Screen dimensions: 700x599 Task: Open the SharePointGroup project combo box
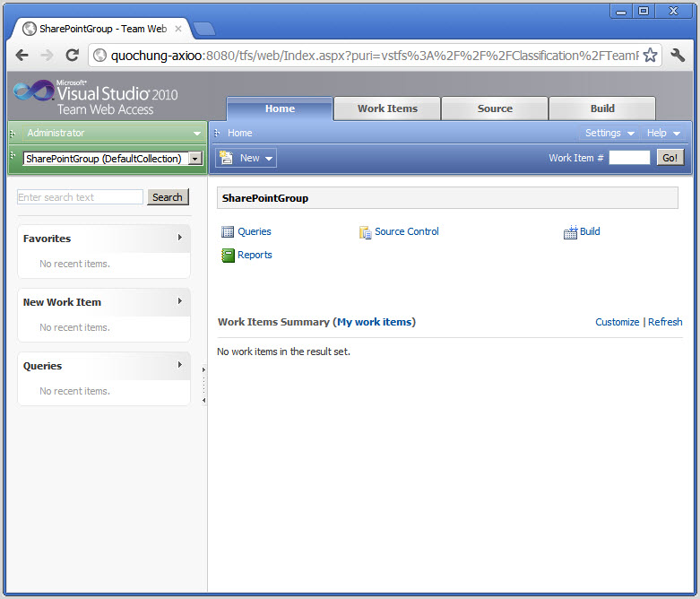pos(113,159)
